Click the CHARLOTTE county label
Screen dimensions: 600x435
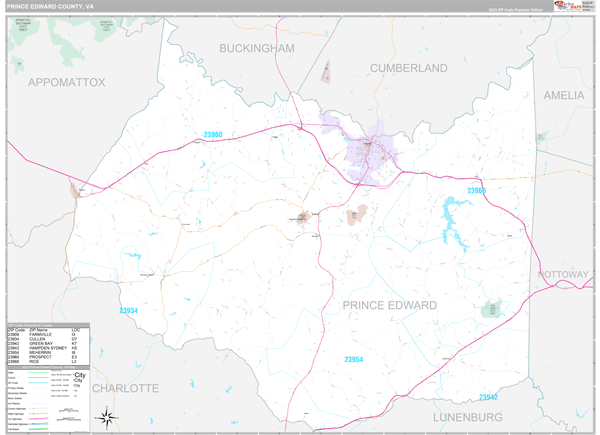[126, 388]
